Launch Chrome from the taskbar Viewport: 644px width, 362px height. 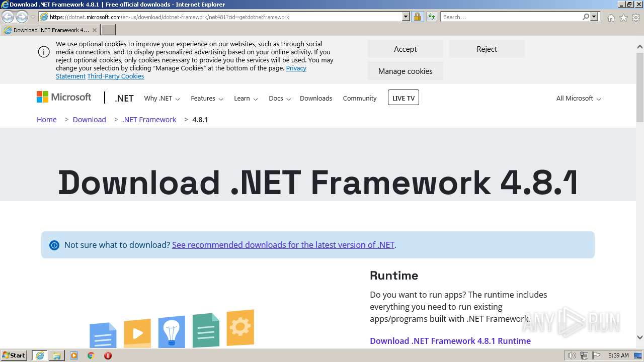[91, 355]
